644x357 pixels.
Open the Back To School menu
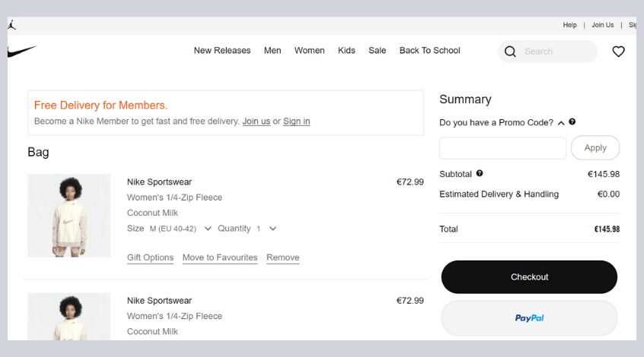click(x=430, y=50)
